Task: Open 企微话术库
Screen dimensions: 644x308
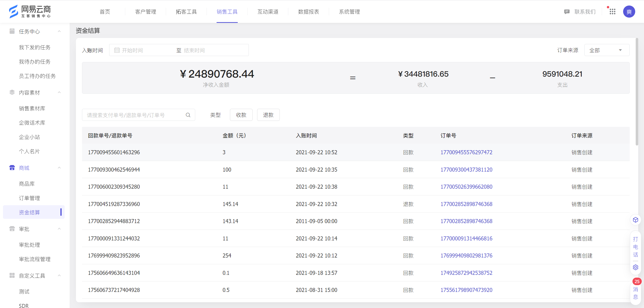Action: 32,123
